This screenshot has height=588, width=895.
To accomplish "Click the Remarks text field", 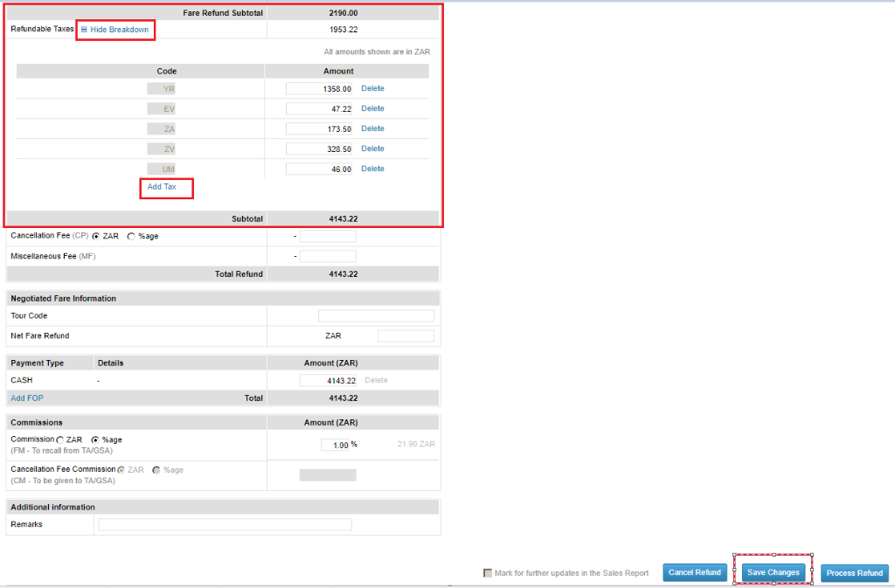I will [225, 524].
